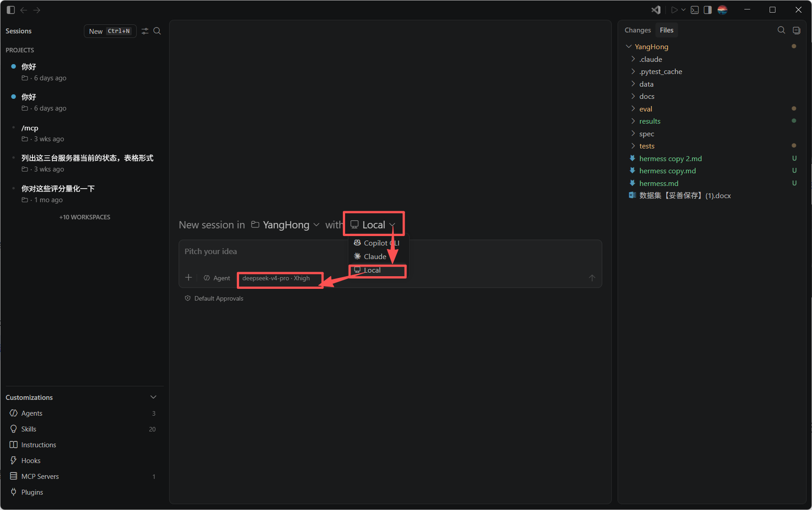Switch to the Changes tab
The image size is (812, 510).
coord(637,30)
